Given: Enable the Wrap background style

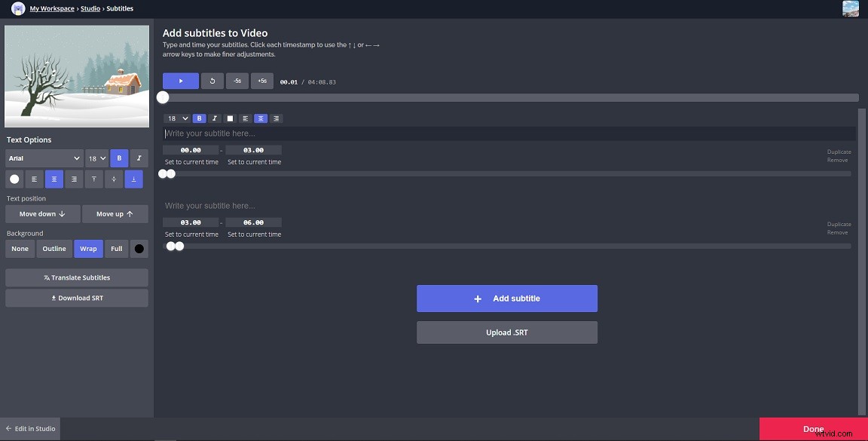Looking at the screenshot, I should point(88,248).
